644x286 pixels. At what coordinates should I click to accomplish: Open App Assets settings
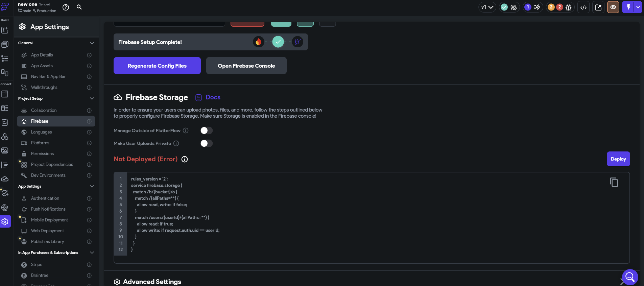[x=56, y=66]
